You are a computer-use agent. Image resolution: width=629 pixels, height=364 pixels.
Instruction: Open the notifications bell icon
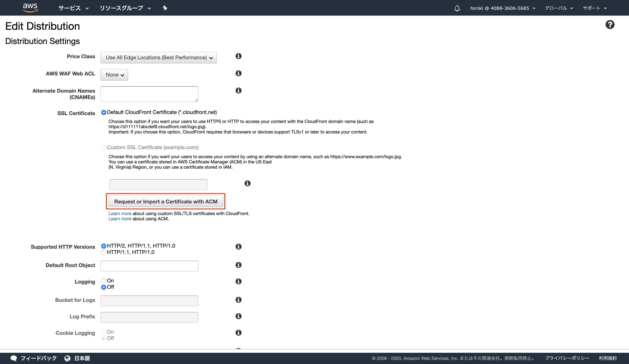coord(457,8)
